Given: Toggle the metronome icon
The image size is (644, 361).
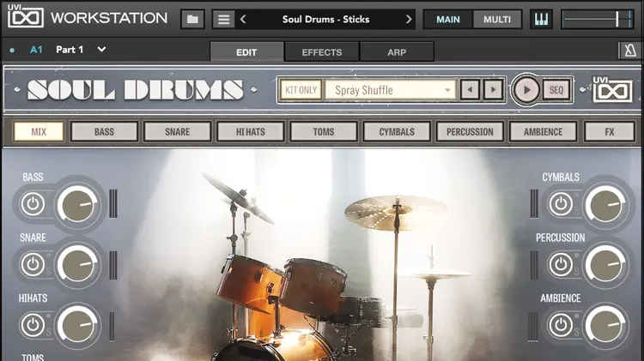Looking at the screenshot, I should point(630,51).
